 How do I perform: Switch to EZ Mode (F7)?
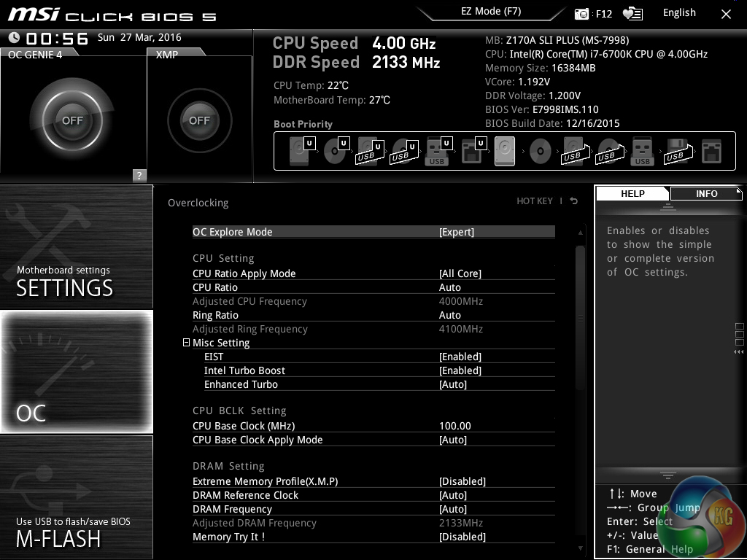click(x=490, y=12)
